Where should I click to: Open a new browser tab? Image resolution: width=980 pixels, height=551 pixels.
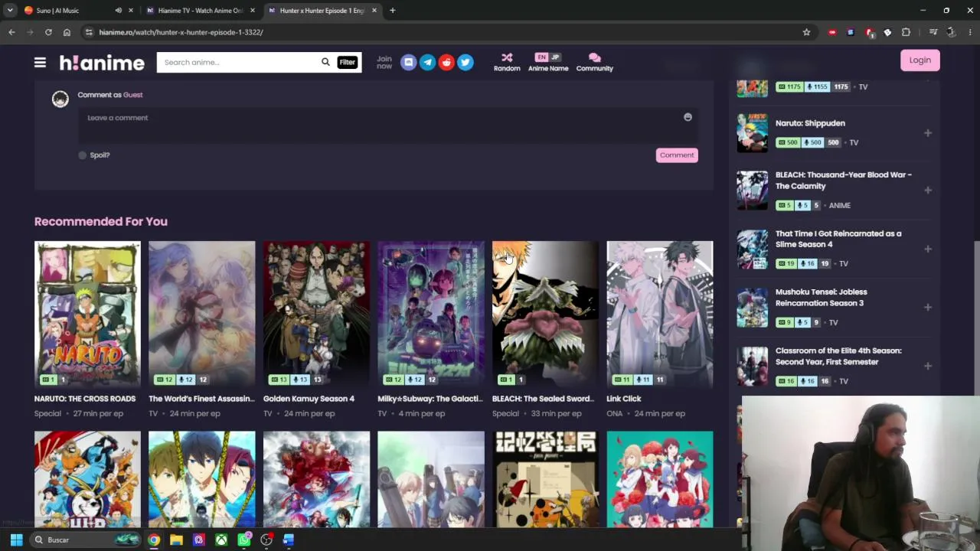pyautogui.click(x=392, y=11)
